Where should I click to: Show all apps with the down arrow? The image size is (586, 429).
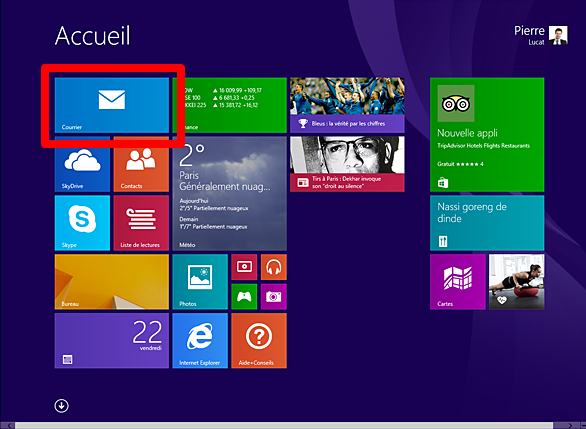tap(61, 405)
